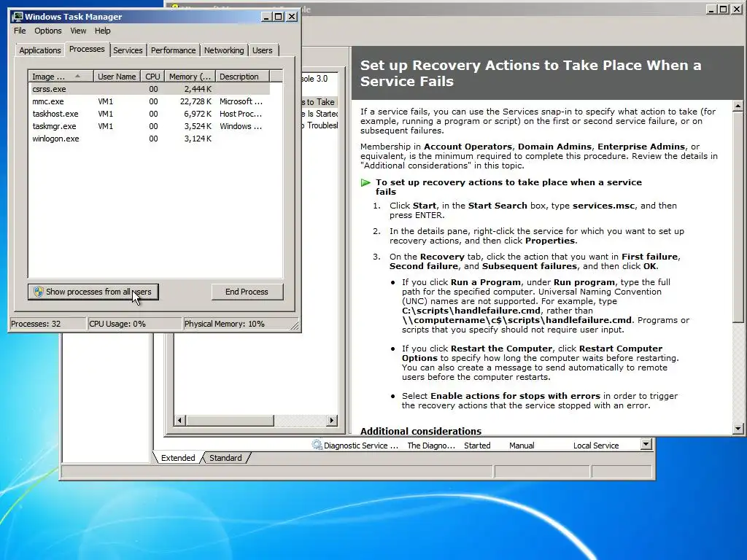Sort by User Name column header
Image resolution: width=747 pixels, height=560 pixels.
pyautogui.click(x=117, y=77)
